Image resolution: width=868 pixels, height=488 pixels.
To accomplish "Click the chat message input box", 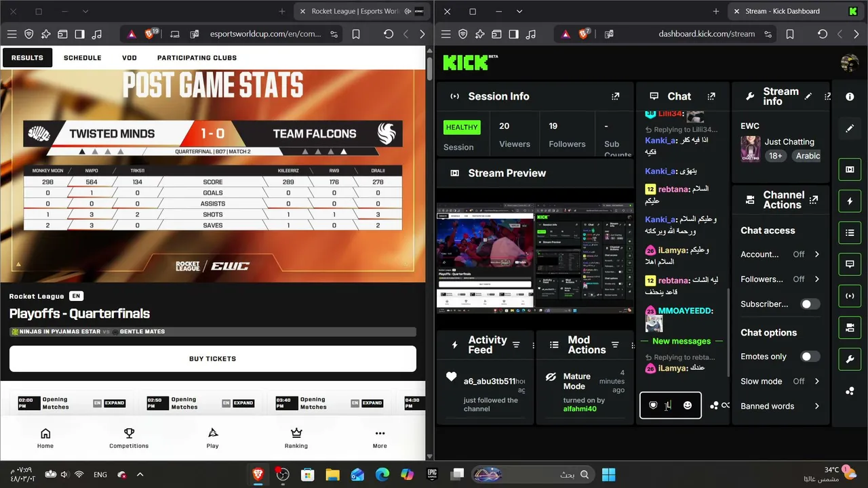I will [670, 405].
